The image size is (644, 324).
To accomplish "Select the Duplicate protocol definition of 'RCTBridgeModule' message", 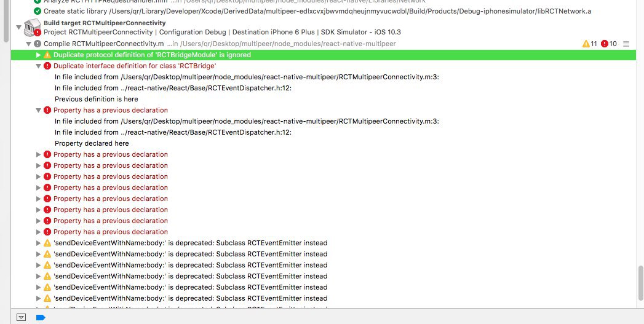I will coord(152,55).
